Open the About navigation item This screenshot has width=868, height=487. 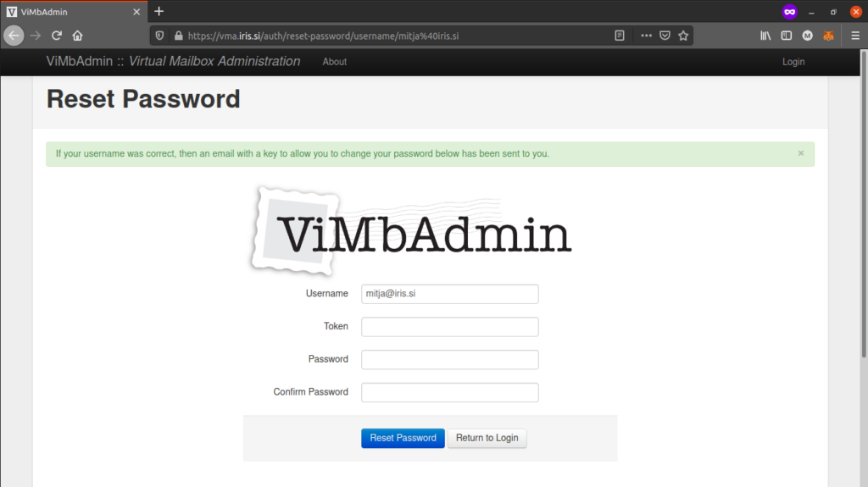coord(335,62)
